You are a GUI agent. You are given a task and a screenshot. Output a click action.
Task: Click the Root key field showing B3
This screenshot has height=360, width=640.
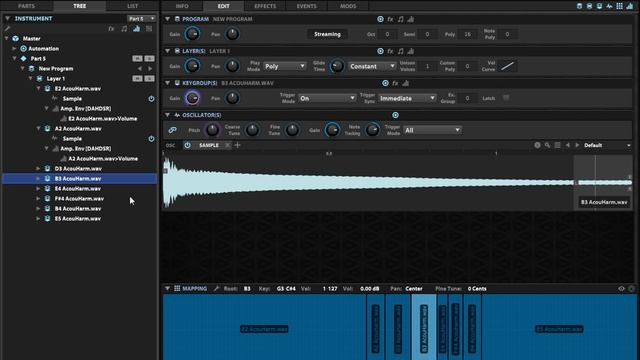[247, 289]
